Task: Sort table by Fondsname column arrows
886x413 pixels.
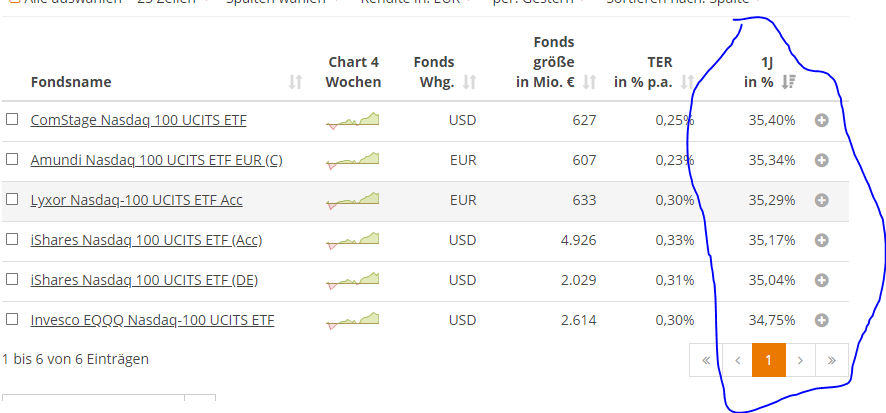Action: (x=295, y=82)
